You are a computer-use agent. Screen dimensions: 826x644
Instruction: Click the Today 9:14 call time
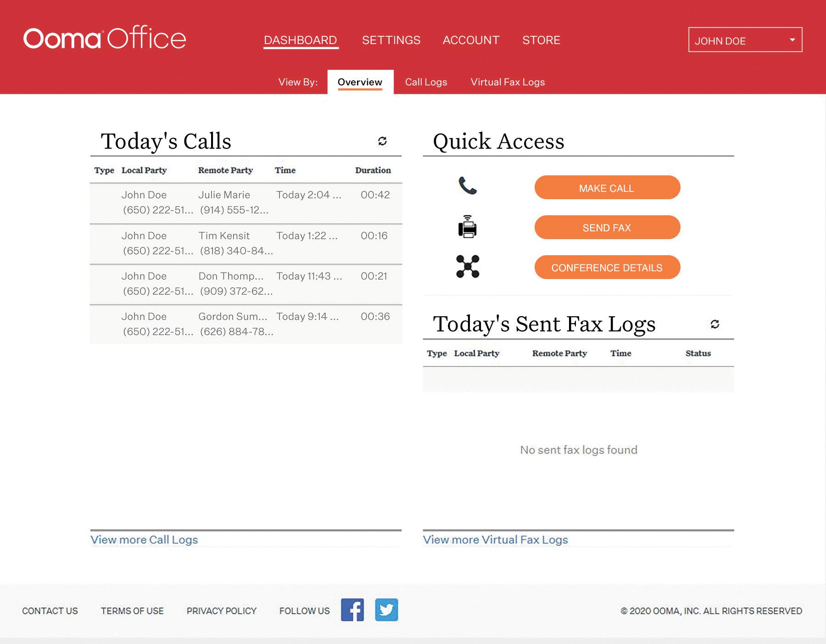(x=307, y=317)
